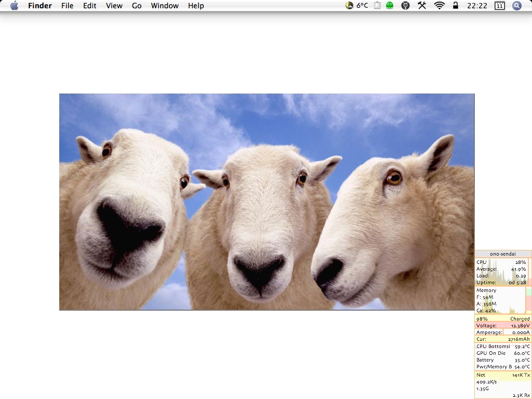Click the round dark circle menu bar icon
Viewport: 532px width, 399px height.
[405, 5]
